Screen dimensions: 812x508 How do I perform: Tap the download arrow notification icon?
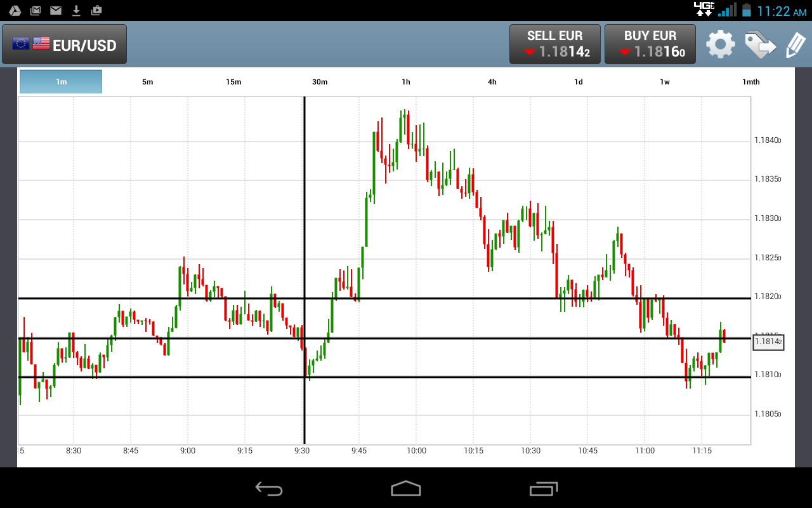76,10
